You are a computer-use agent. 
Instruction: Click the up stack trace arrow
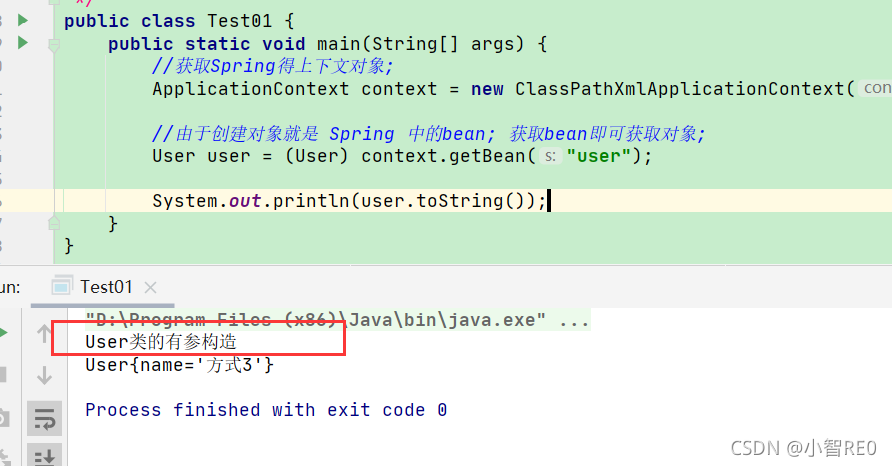(44, 334)
